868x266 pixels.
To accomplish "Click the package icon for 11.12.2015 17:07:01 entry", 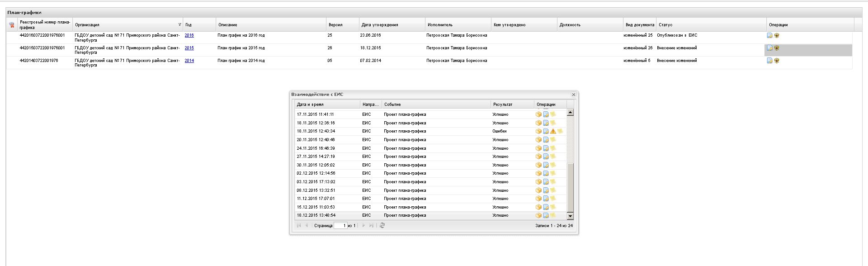I will coord(538,199).
